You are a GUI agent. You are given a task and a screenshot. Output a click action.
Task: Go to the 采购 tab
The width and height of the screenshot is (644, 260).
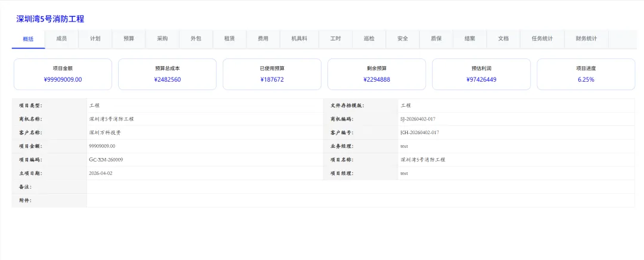pos(163,39)
